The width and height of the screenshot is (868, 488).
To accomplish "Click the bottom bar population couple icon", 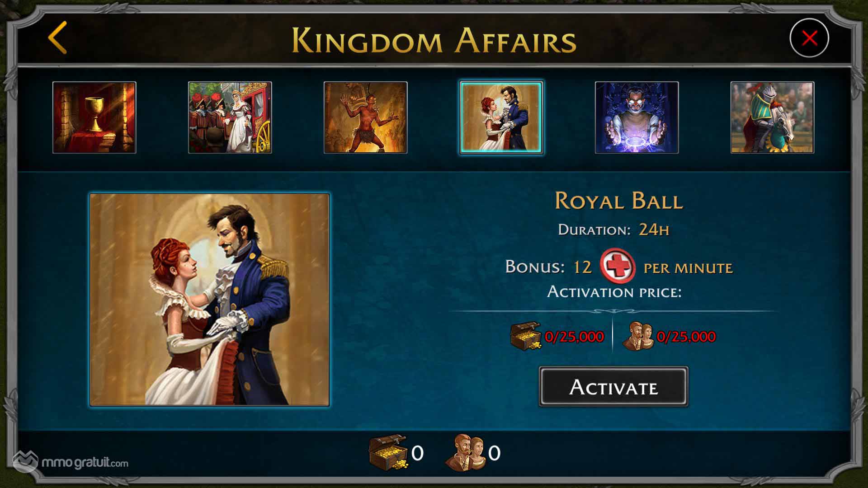I will coord(465,453).
